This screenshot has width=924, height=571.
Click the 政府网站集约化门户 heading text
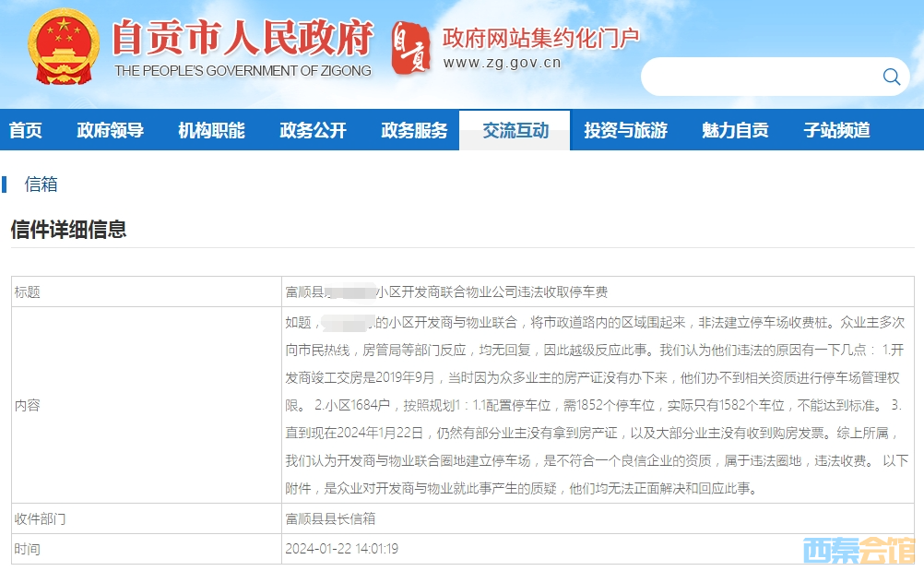[x=540, y=37]
